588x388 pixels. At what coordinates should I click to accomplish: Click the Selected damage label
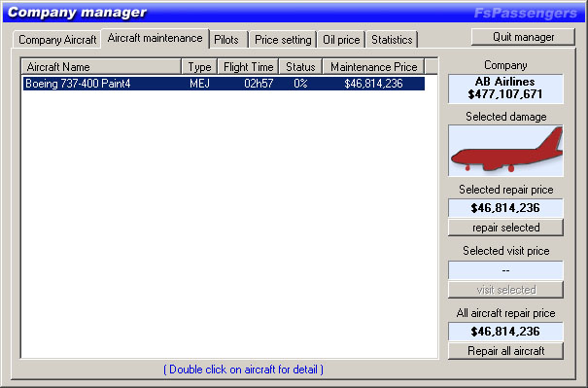(x=506, y=117)
